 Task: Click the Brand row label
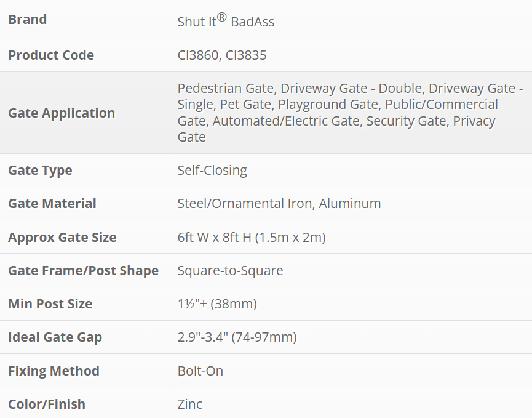point(28,20)
